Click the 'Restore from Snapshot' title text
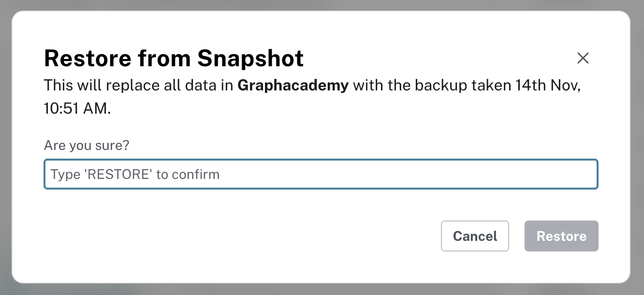Viewport: 644px width, 295px height. pos(174,58)
